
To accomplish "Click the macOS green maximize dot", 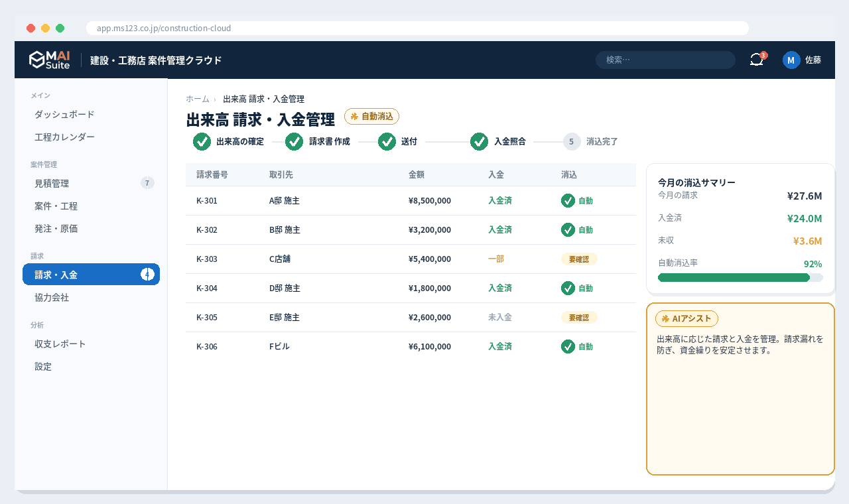I will pyautogui.click(x=60, y=28).
